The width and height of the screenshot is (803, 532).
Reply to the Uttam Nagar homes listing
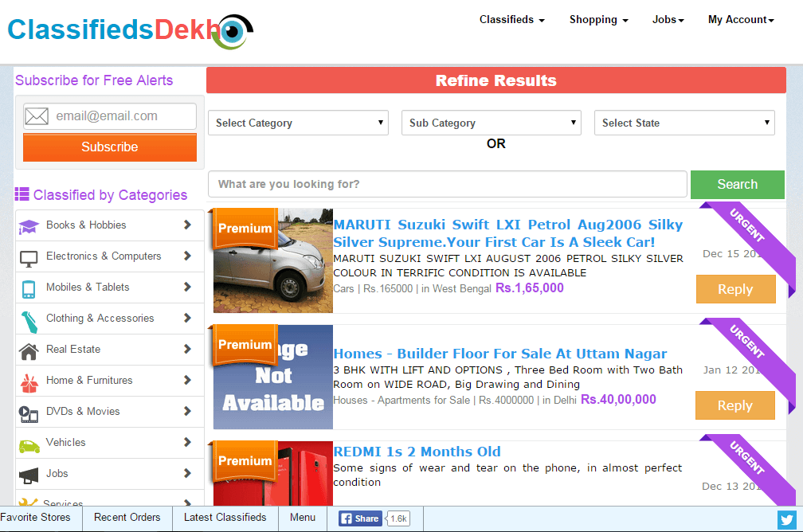pyautogui.click(x=734, y=405)
